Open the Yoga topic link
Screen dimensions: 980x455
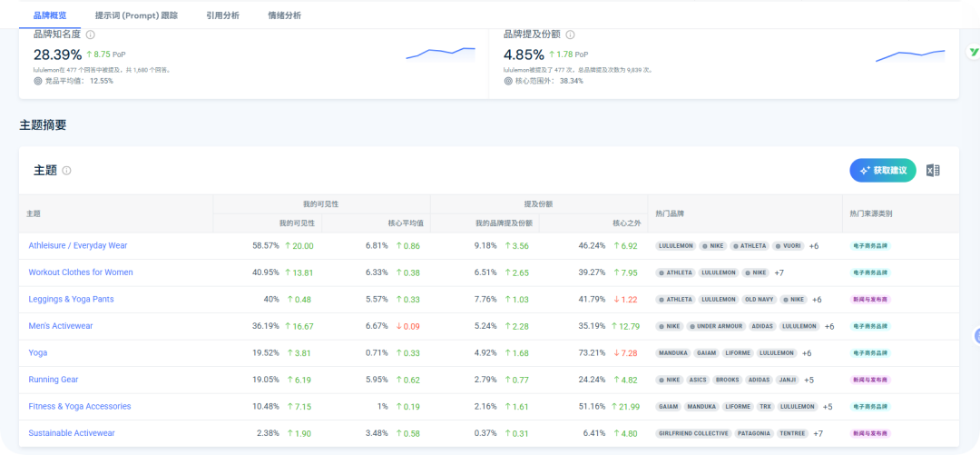(37, 353)
